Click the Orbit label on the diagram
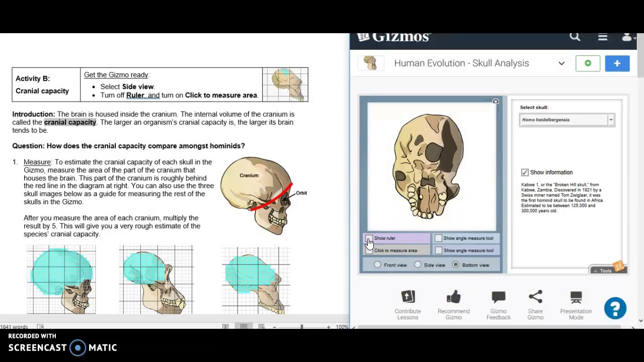The image size is (644, 362). (x=301, y=193)
